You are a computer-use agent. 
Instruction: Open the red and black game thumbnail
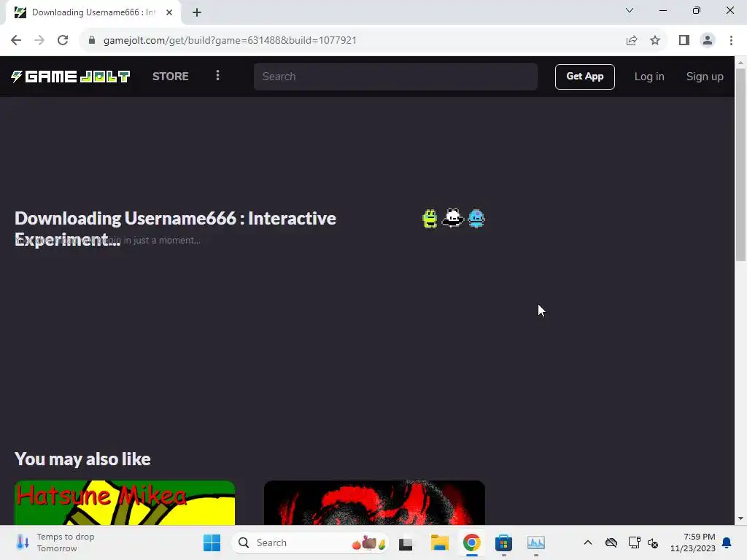click(x=374, y=502)
